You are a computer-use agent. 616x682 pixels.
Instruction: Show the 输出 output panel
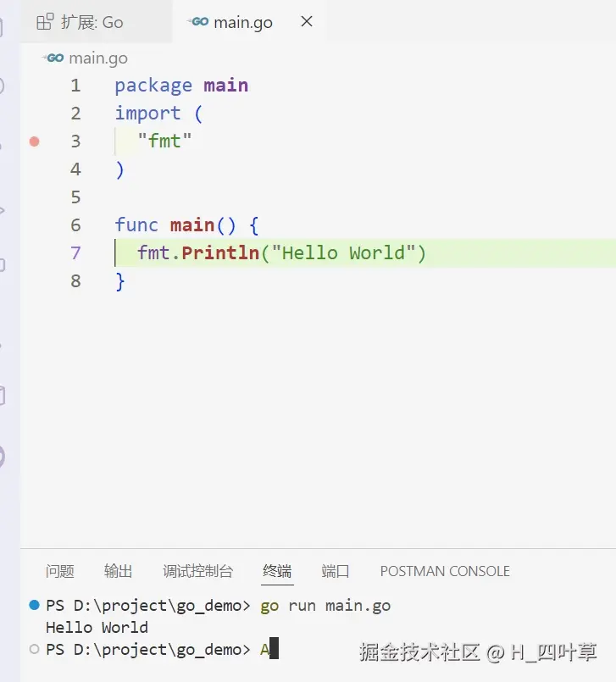click(118, 571)
